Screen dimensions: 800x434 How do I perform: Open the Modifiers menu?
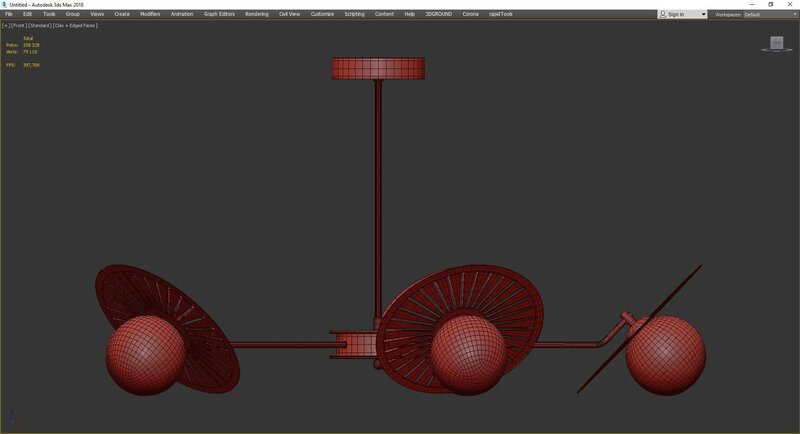(x=149, y=14)
